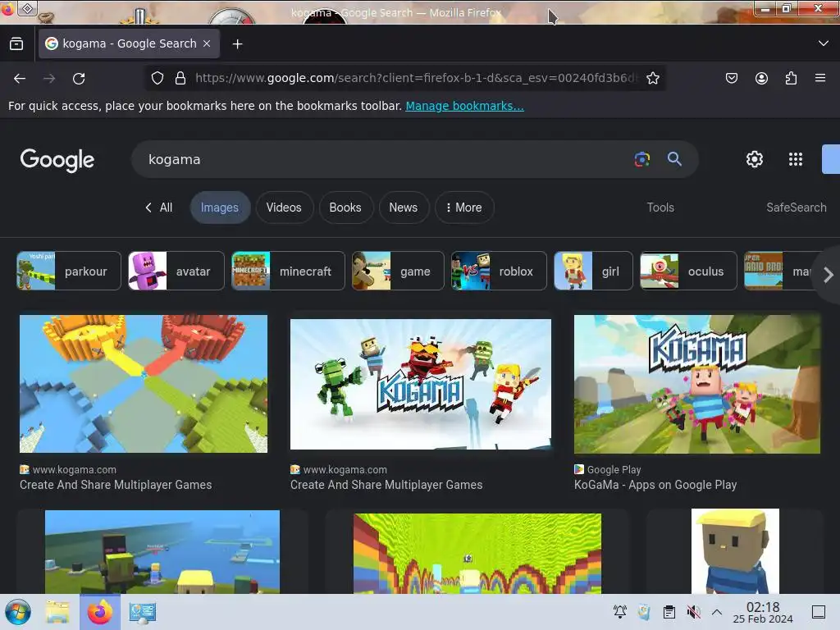Search by image with Google Lens icon

(641, 159)
